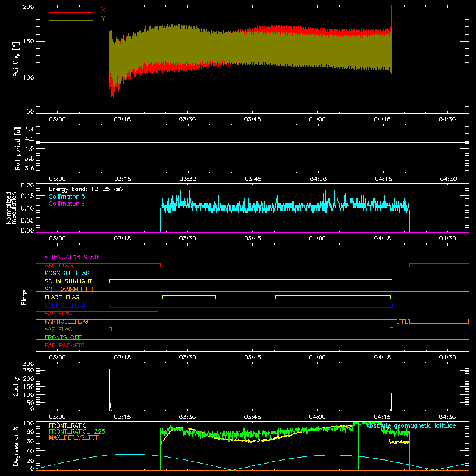This screenshot has width=476, height=476.
Task: Click the SC_IN_SUNLIGHT flag label
Action: pyautogui.click(x=68, y=281)
